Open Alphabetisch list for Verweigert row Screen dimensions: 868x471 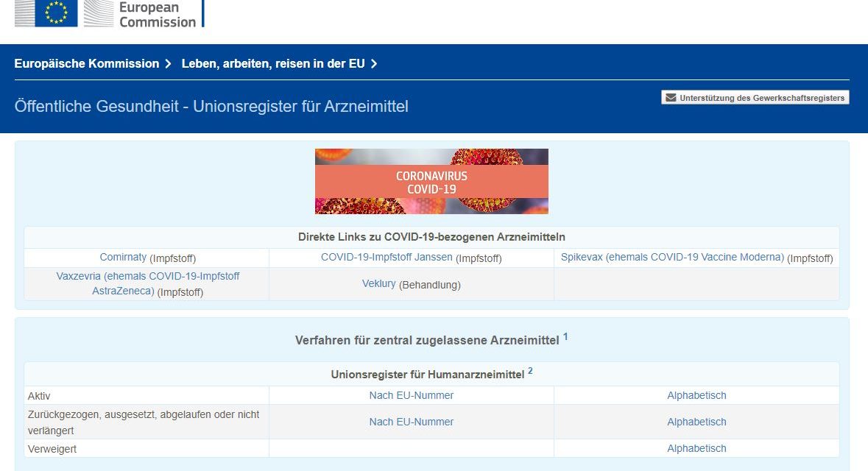[696, 448]
